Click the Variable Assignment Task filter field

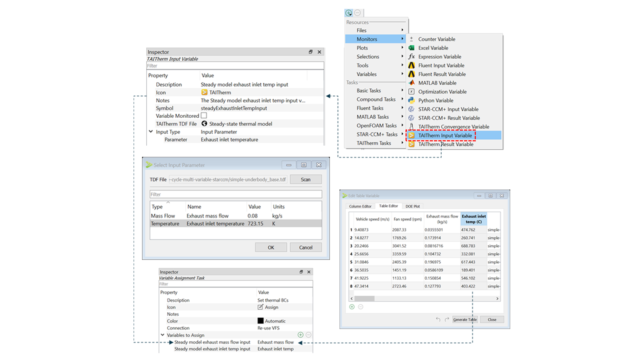click(x=236, y=284)
